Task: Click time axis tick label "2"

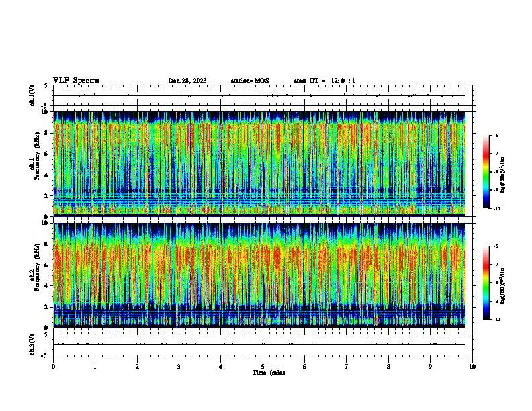Action: coord(137,367)
